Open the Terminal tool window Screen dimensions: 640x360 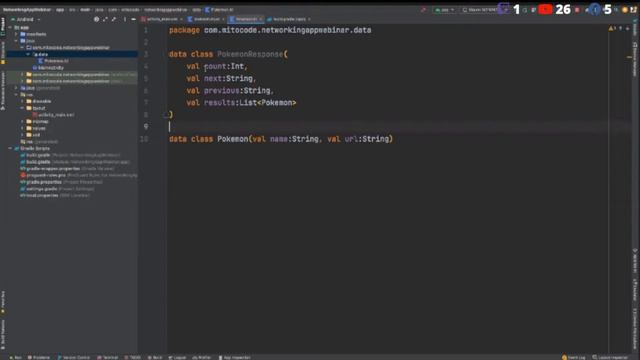[108, 357]
